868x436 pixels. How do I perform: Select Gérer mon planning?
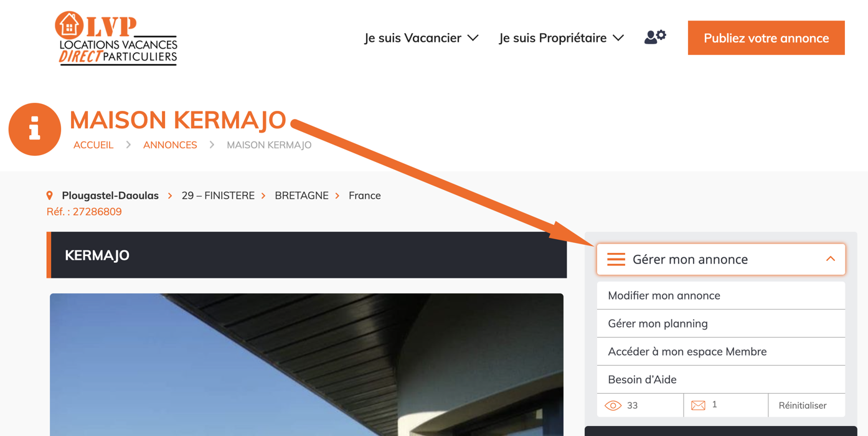pos(721,323)
